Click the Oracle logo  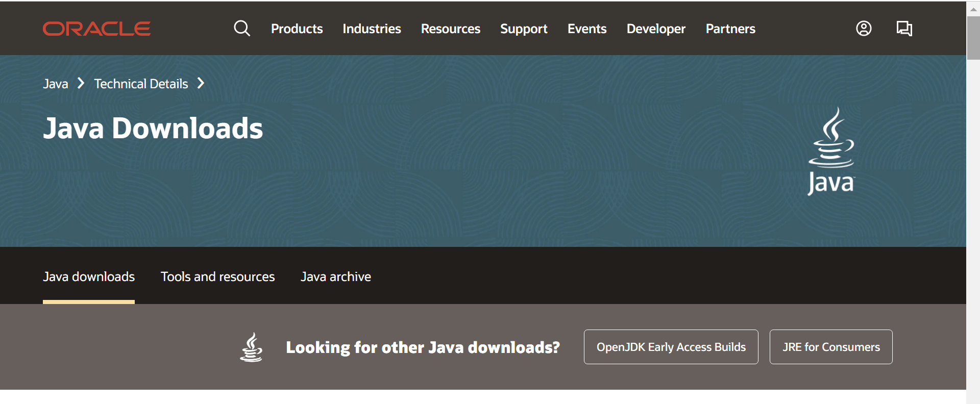(96, 29)
